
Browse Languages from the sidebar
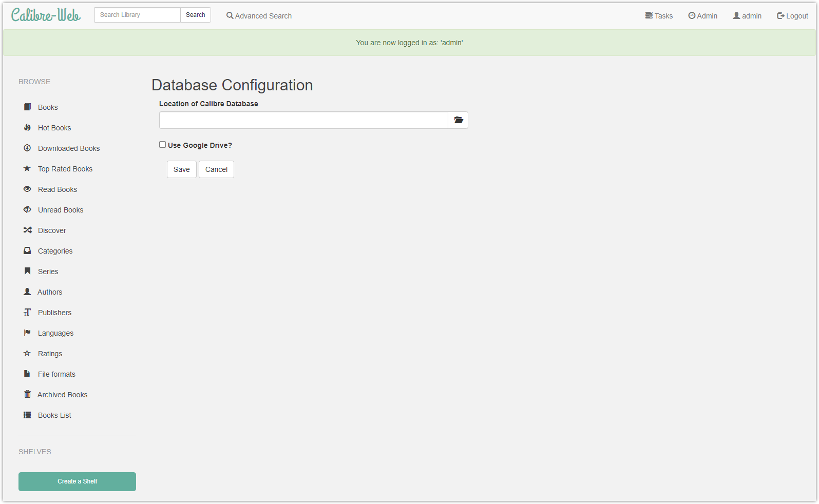pos(56,333)
